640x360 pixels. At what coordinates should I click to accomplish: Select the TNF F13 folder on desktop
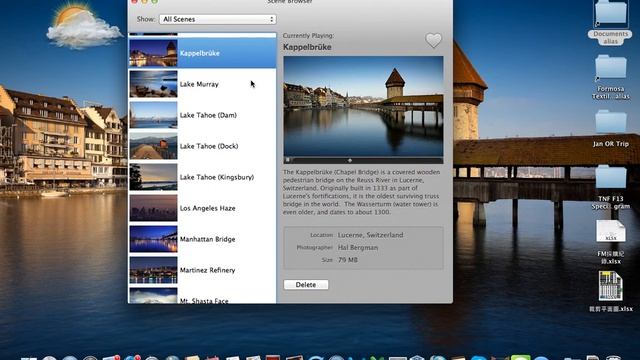[611, 178]
